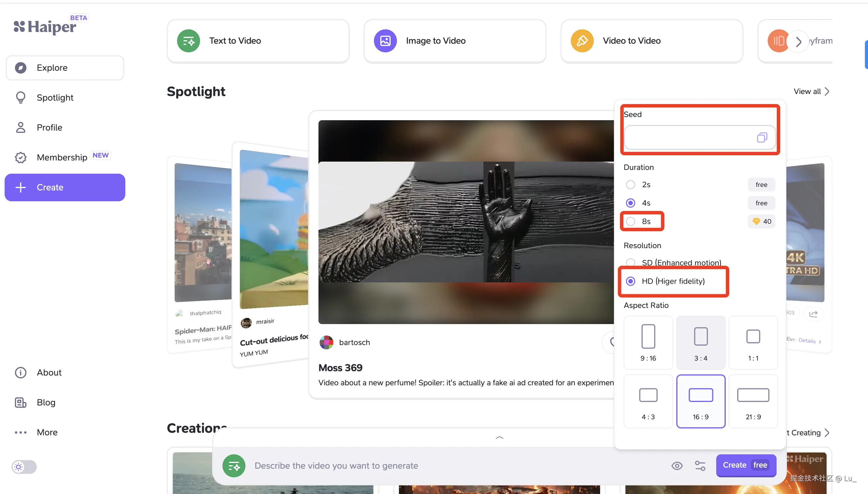Choose SD (Enhanced motion) resolution

coord(630,262)
